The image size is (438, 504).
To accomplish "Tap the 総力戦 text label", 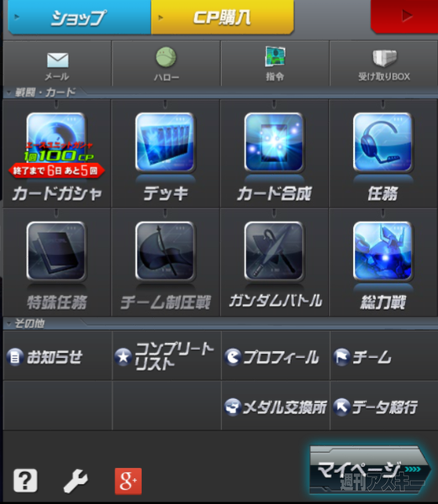I will click(383, 302).
